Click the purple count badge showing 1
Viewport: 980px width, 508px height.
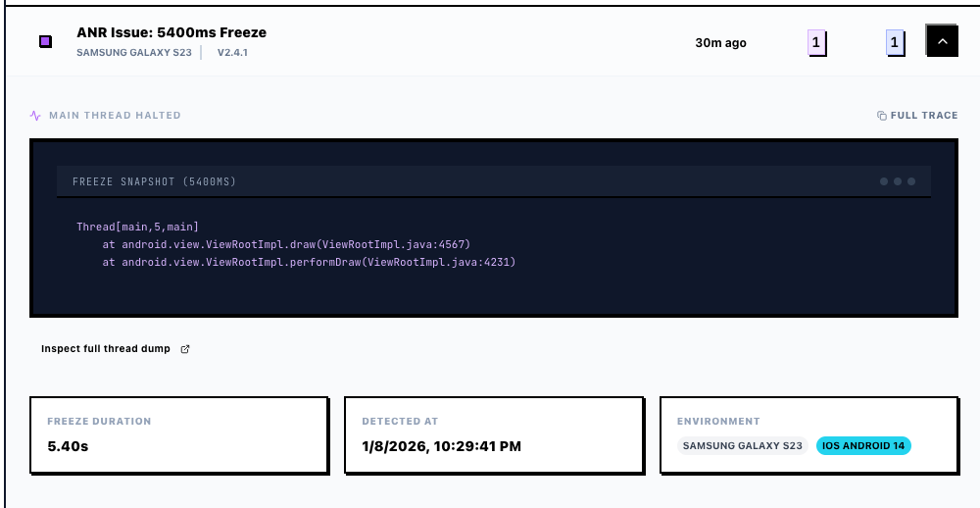(815, 42)
